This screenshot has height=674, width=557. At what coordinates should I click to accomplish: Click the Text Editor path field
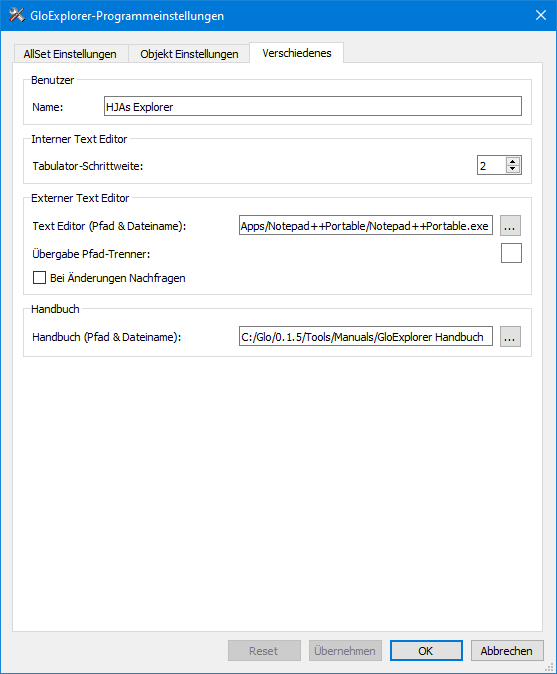tap(366, 226)
